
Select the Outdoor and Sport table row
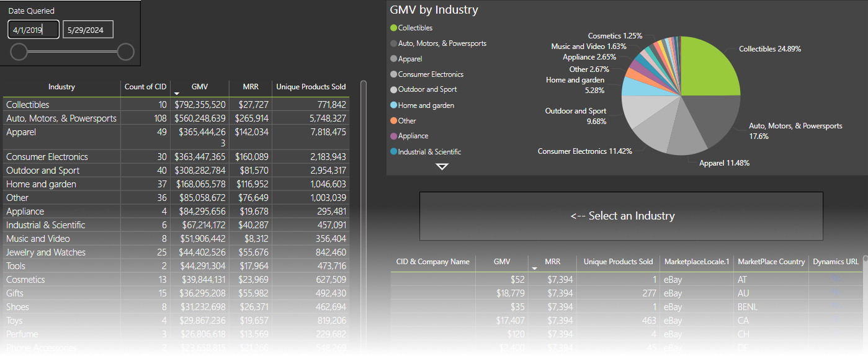point(177,171)
